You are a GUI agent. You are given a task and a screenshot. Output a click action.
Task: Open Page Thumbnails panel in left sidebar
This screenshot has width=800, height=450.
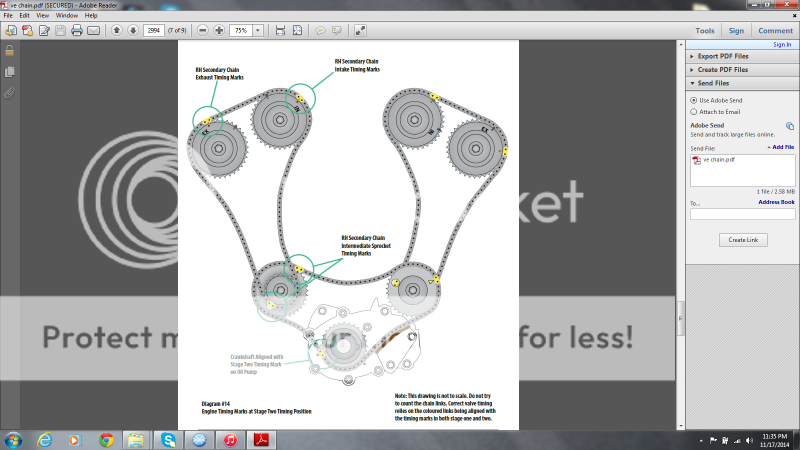[x=9, y=72]
